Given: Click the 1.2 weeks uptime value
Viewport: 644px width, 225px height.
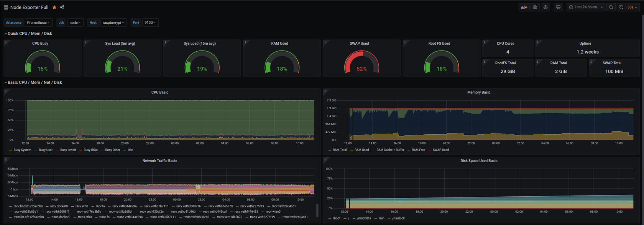Looking at the screenshot, I should tap(588, 52).
